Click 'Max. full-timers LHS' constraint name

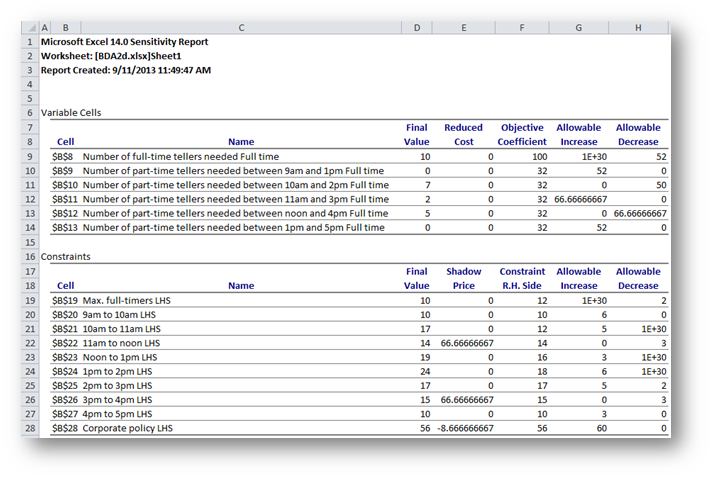[126, 300]
